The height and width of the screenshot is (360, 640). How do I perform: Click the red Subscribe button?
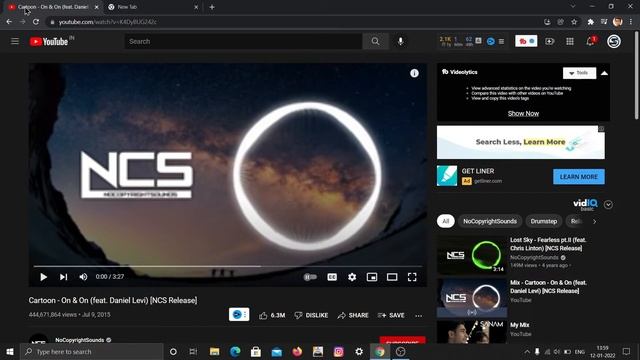coord(402,340)
